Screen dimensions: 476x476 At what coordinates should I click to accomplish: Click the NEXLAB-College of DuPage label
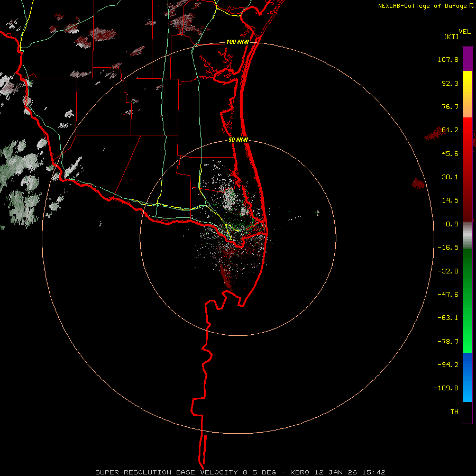423,6
